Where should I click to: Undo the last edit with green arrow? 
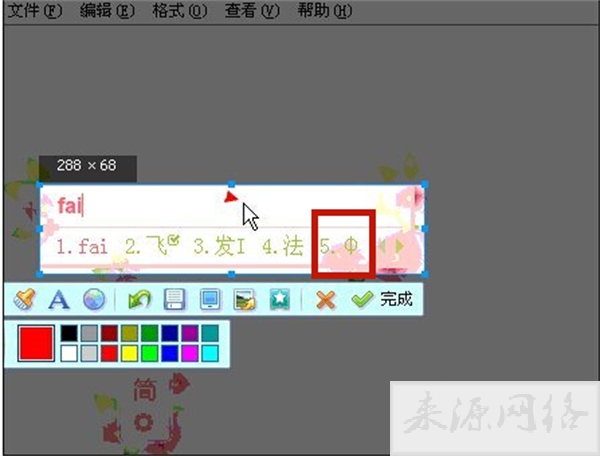[140, 299]
